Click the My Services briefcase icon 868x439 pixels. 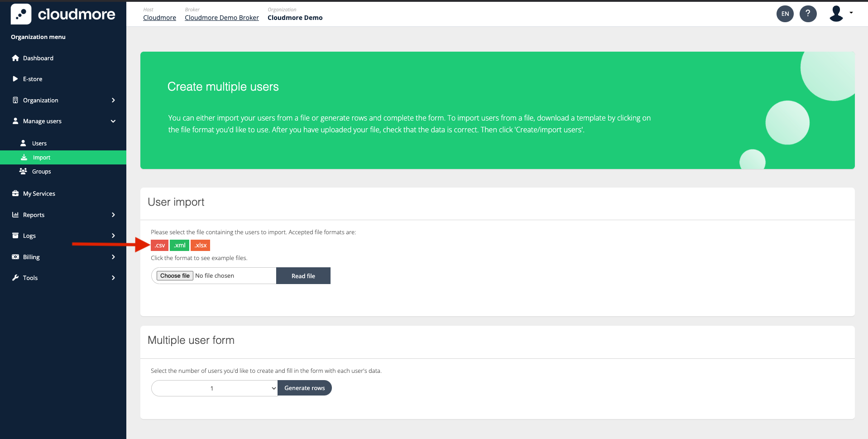(15, 193)
